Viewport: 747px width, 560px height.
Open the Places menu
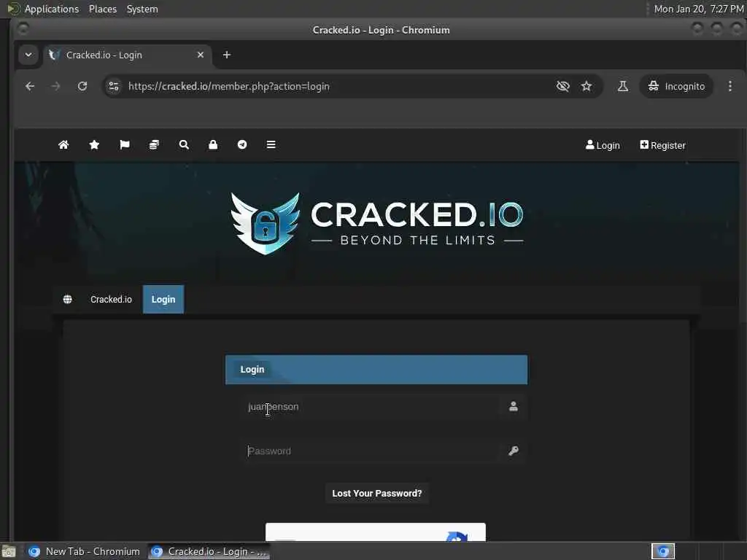pyautogui.click(x=102, y=9)
